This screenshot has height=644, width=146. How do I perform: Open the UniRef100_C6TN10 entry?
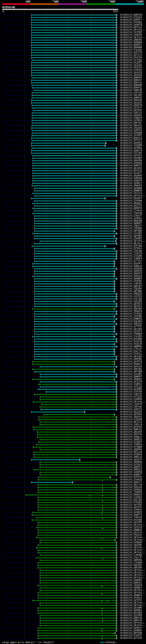[131, 120]
